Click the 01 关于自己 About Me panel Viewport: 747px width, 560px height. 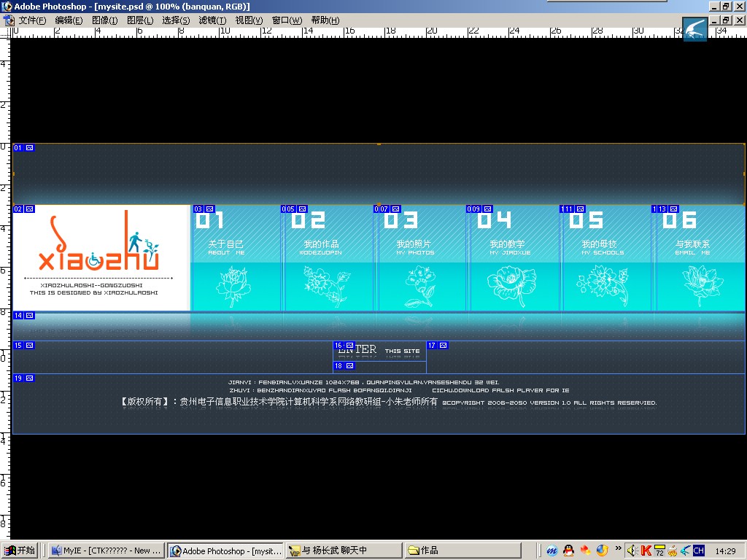point(236,258)
